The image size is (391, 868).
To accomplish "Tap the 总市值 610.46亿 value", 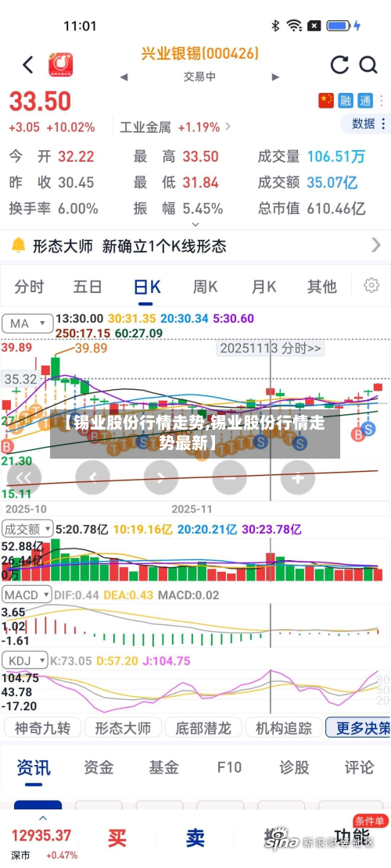I will pyautogui.click(x=336, y=208).
